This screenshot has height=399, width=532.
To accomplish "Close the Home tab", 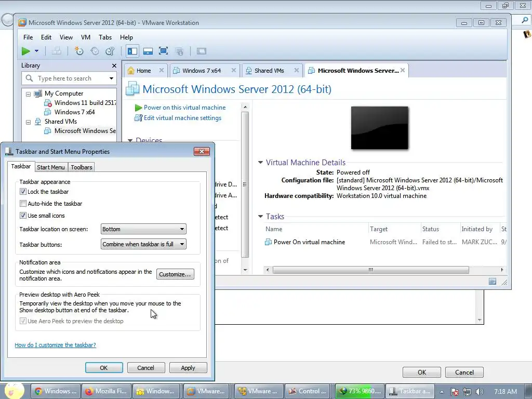I will (162, 70).
